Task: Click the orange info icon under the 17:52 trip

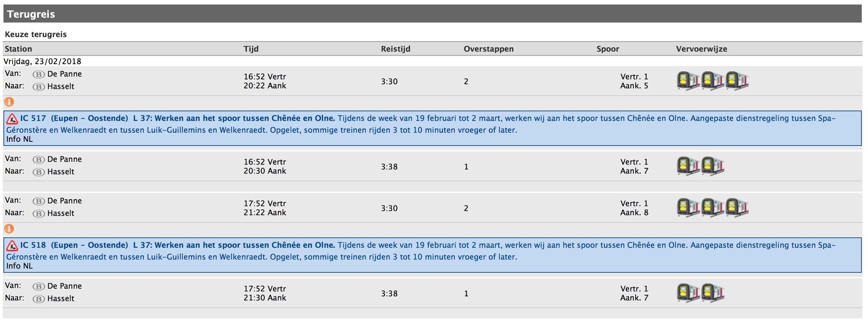Action: click(x=9, y=229)
